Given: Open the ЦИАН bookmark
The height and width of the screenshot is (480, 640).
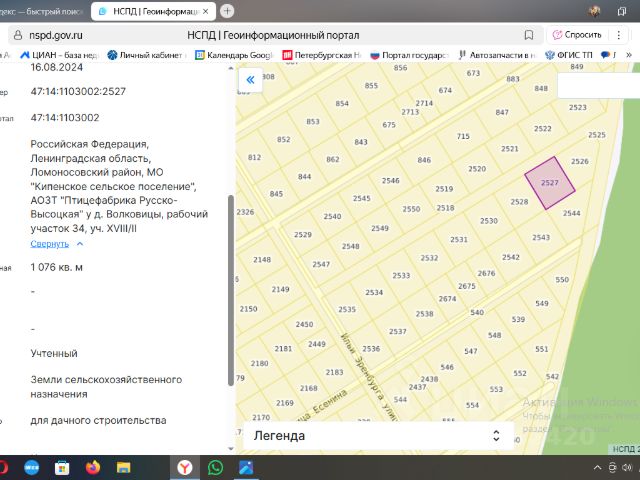Looking at the screenshot, I should coord(60,55).
